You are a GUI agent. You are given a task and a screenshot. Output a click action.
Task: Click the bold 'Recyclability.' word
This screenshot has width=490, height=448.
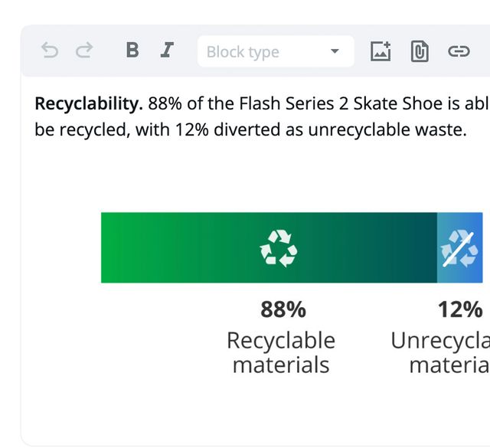coord(89,103)
